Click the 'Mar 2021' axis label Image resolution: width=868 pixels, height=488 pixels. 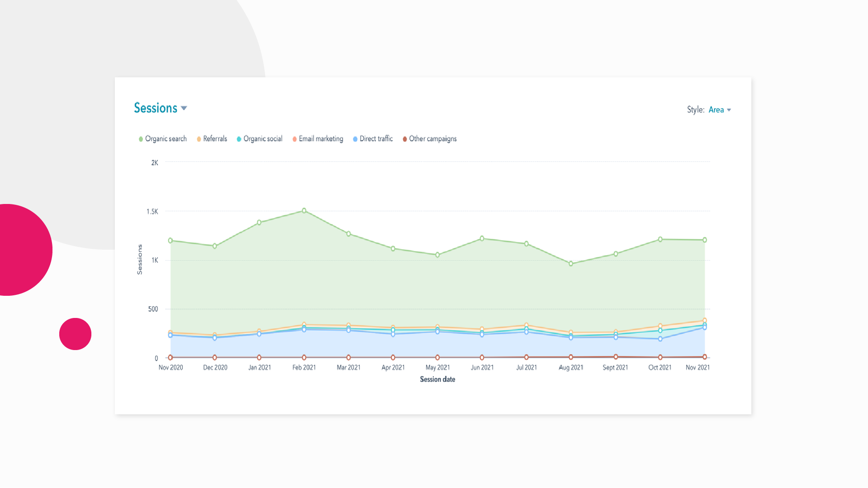(x=348, y=368)
